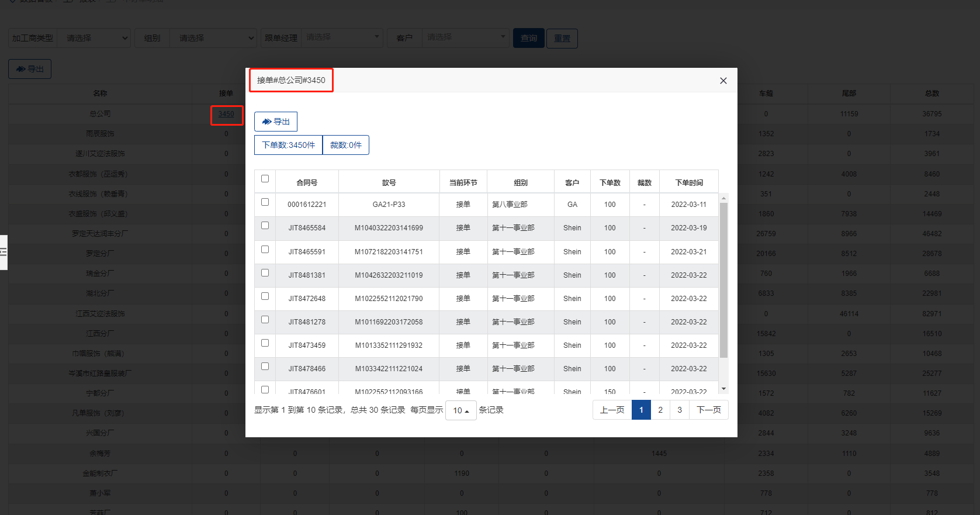Click the 下一页 next page button
980x515 pixels.
(708, 410)
